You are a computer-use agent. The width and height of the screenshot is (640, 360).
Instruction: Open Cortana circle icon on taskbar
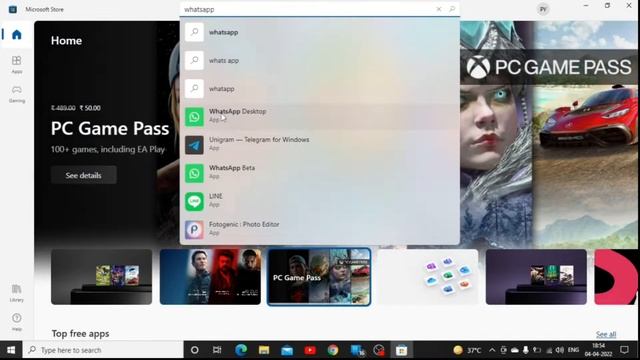click(x=195, y=350)
